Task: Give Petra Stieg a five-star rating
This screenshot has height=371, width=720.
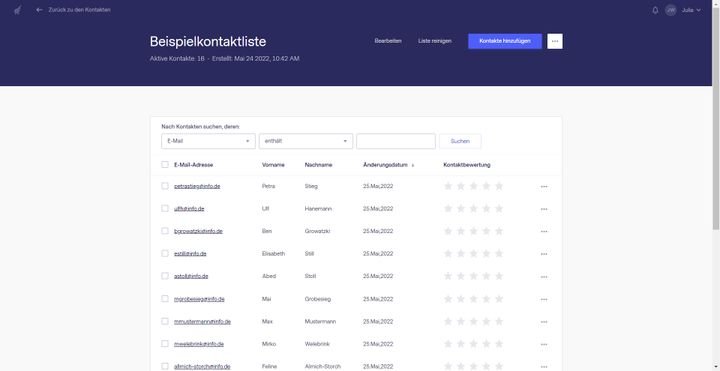Action: click(499, 186)
